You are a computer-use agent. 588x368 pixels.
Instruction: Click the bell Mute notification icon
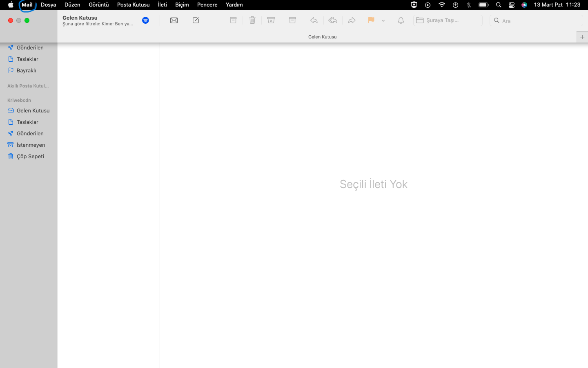401,20
